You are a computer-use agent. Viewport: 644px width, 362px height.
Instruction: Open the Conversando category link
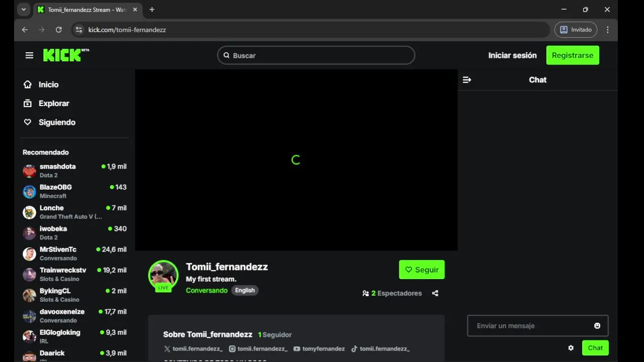click(207, 290)
